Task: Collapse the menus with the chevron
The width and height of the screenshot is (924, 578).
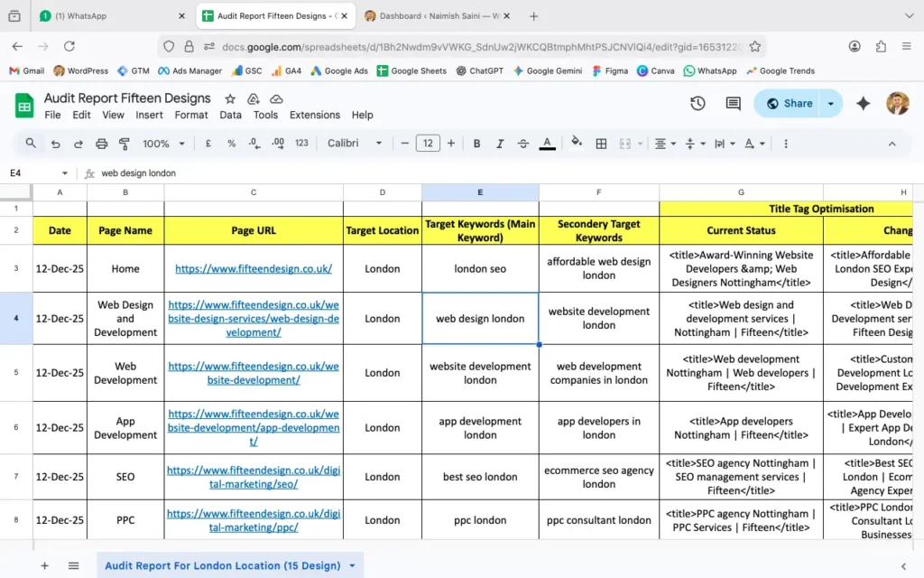Action: point(892,144)
